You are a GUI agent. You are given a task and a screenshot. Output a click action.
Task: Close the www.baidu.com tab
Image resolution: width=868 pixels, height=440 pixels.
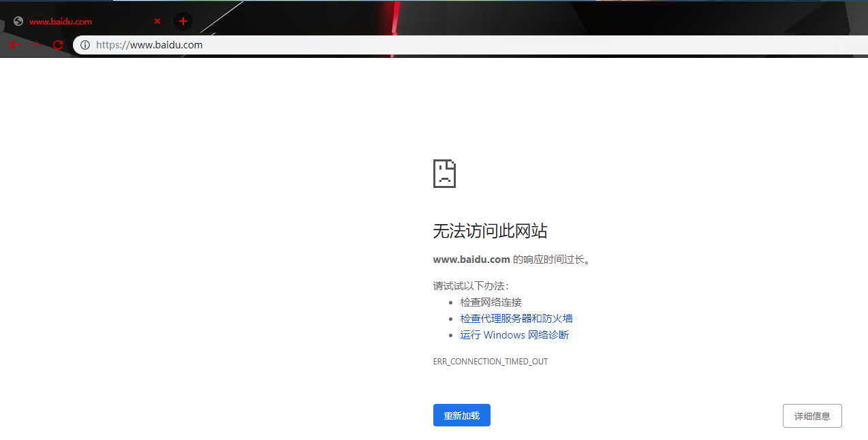click(x=157, y=21)
